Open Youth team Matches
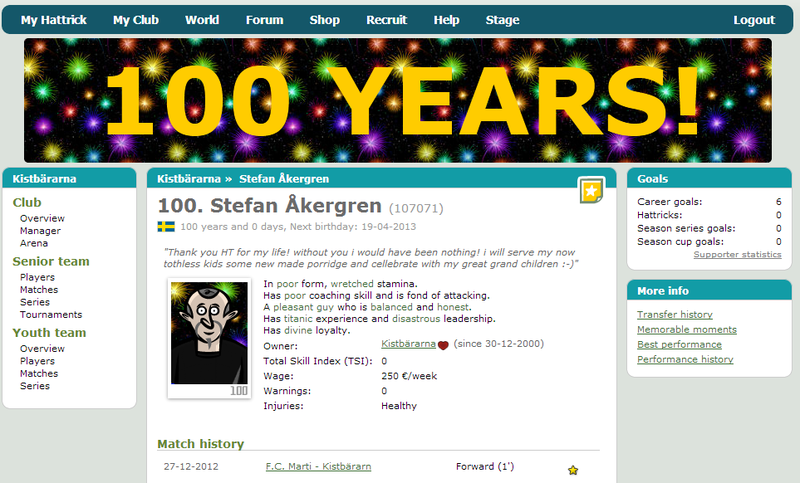This screenshot has width=800, height=483. [x=39, y=373]
